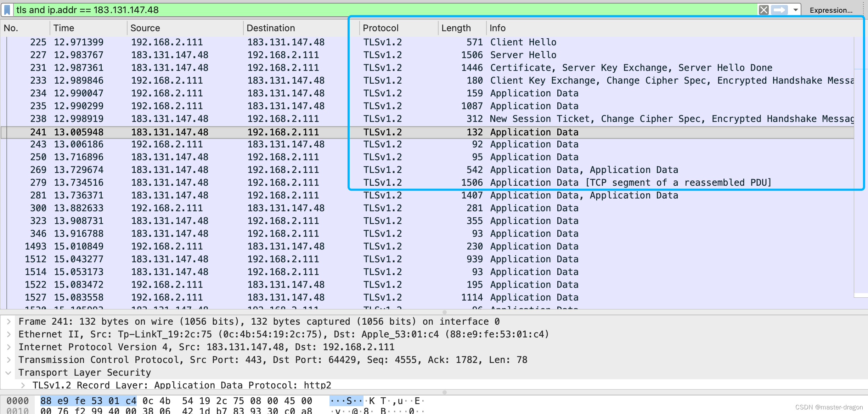The image size is (868, 414).
Task: Sort packets by Length column header
Action: tap(456, 28)
